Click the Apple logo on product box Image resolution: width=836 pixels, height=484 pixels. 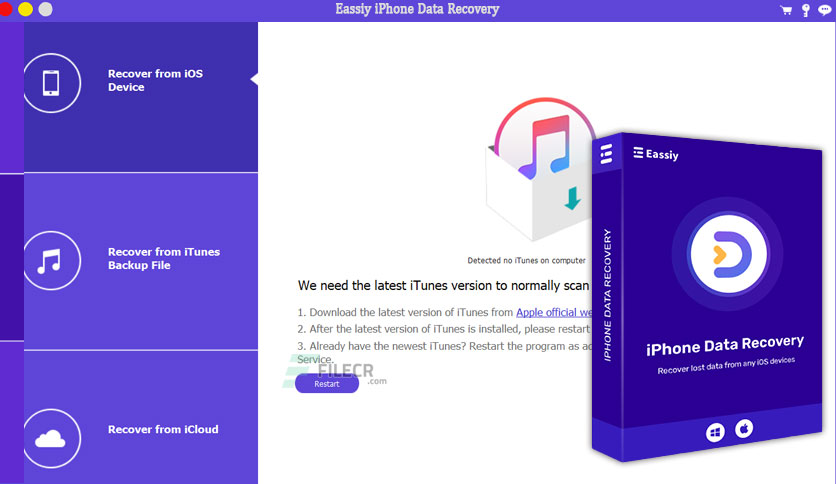click(x=744, y=428)
